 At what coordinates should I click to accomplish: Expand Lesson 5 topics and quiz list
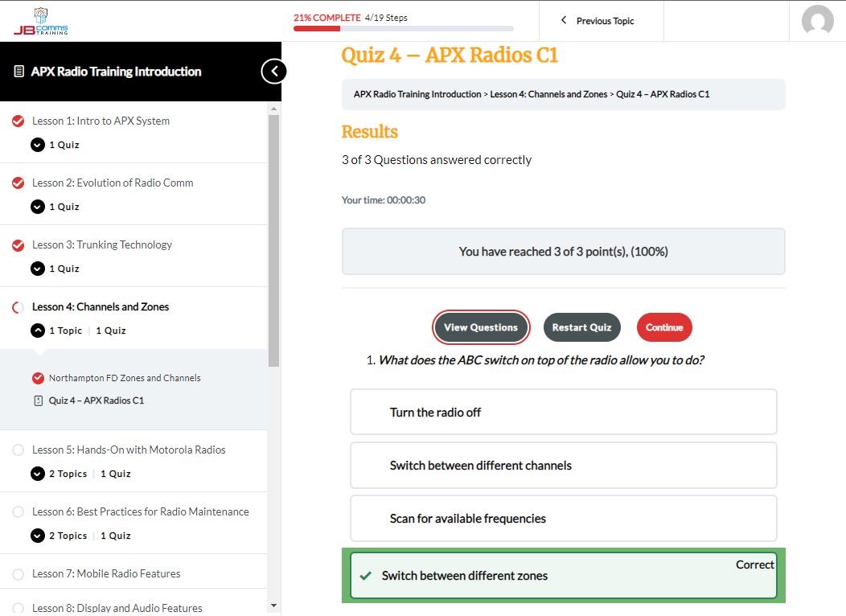coord(38,474)
